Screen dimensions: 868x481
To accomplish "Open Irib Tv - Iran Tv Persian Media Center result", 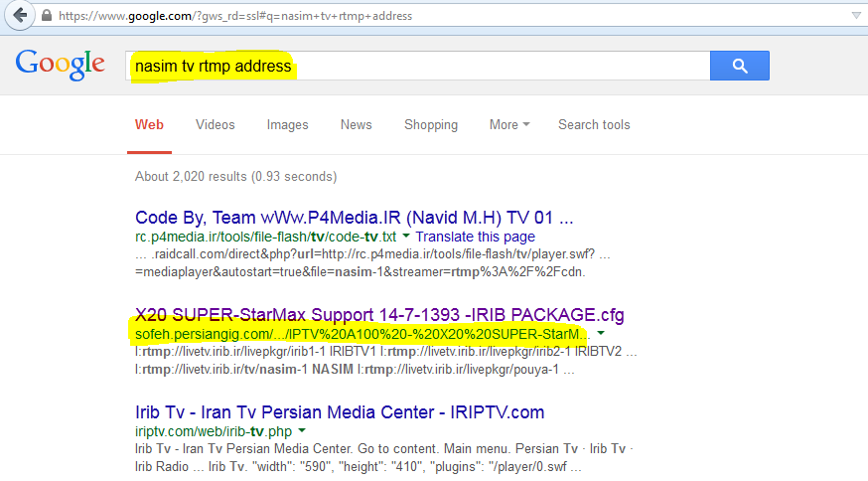I will tap(340, 412).
